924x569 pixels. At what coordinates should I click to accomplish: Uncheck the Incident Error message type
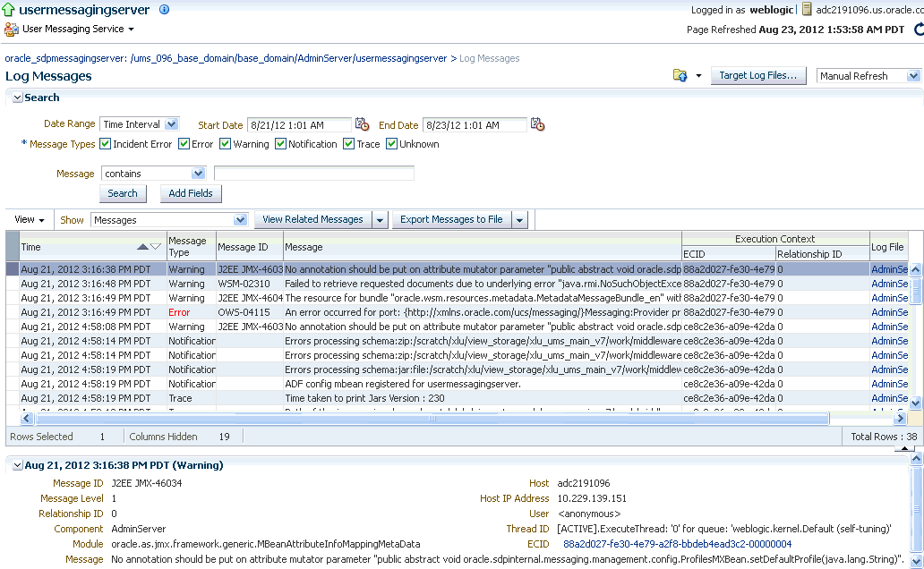click(106, 144)
